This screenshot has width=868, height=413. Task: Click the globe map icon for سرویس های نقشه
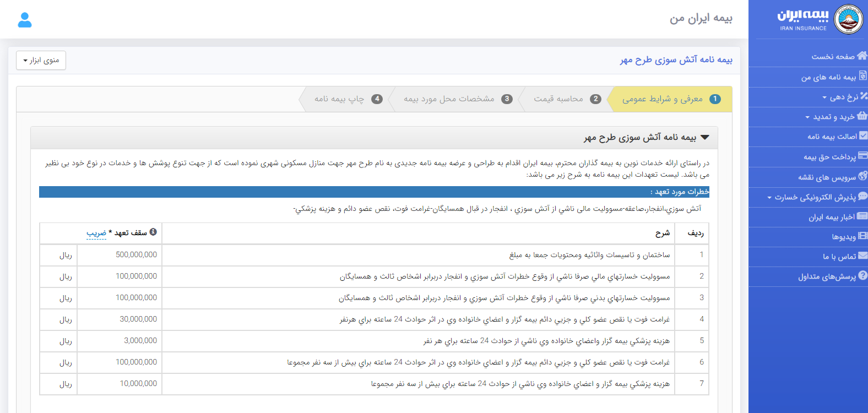tap(862, 176)
